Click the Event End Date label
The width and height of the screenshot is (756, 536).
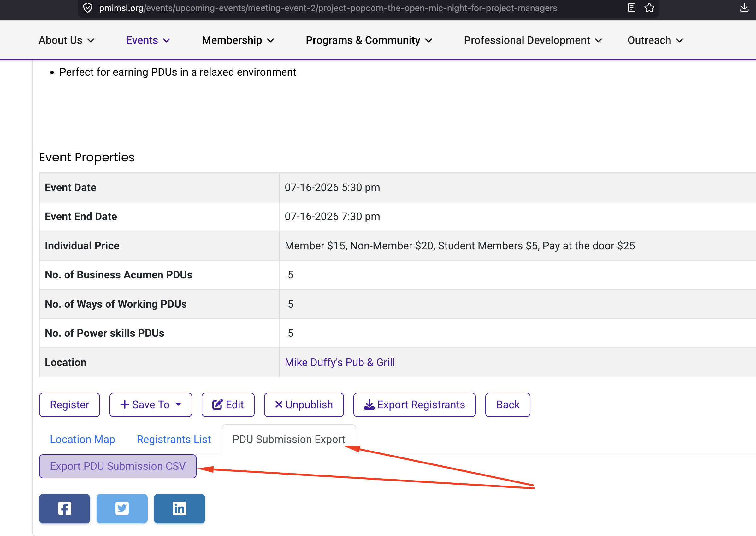(x=81, y=217)
